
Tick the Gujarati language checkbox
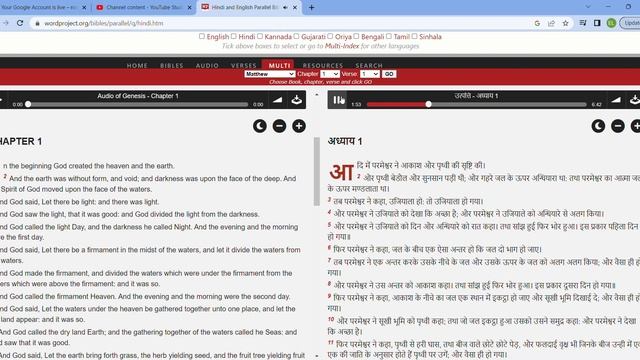[x=296, y=36]
